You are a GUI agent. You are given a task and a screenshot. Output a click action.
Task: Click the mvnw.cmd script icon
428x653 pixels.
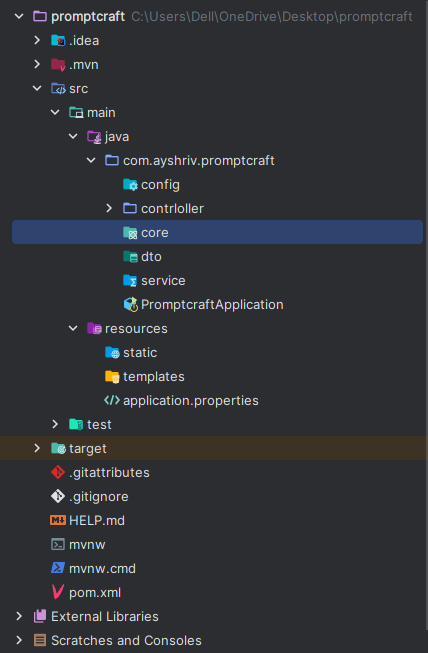pos(58,568)
